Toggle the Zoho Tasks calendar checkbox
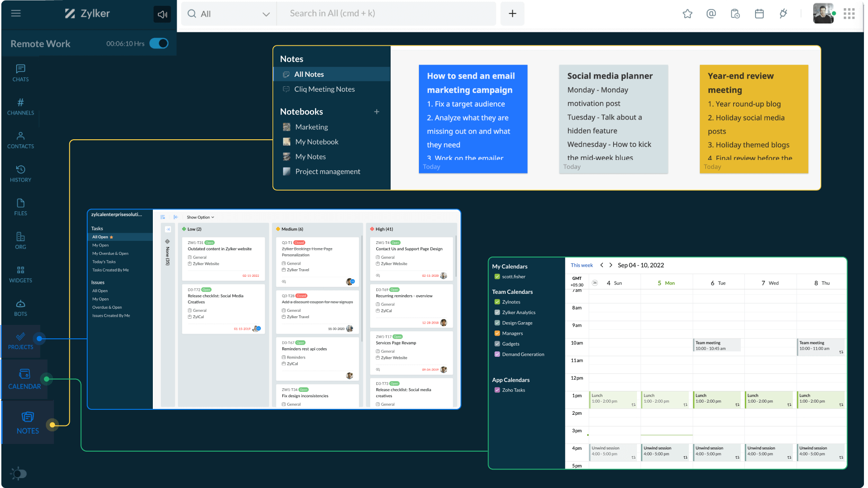 click(497, 390)
